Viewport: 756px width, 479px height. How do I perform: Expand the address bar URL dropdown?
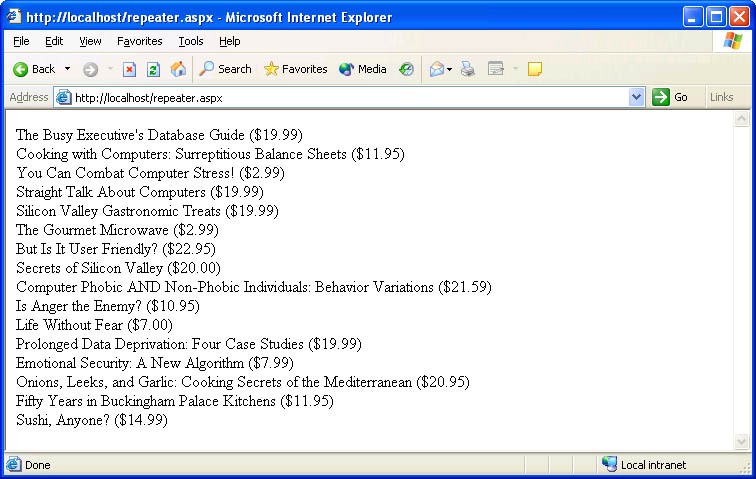point(637,97)
